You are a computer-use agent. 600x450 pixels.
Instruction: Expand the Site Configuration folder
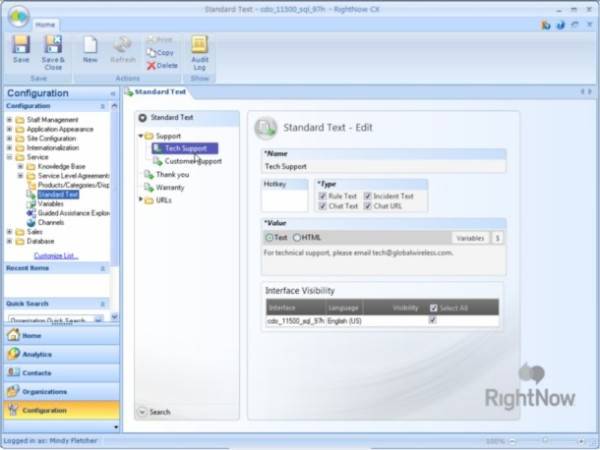pyautogui.click(x=10, y=138)
